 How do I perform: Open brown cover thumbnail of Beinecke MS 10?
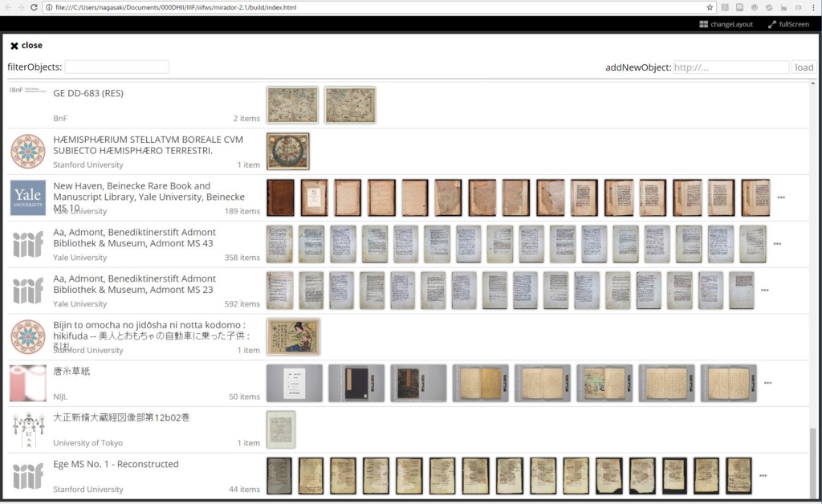[280, 197]
